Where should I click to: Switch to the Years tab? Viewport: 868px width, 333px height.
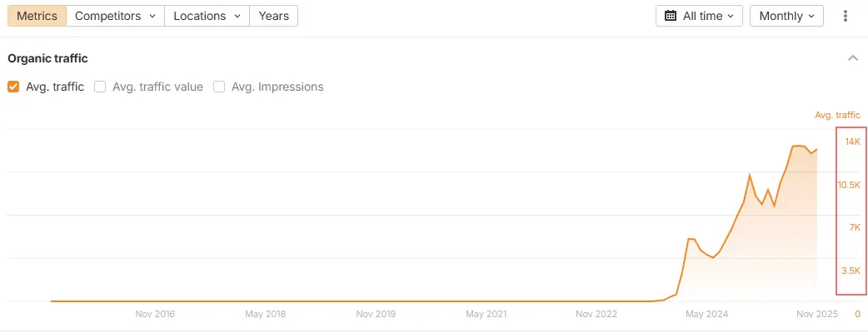click(x=273, y=16)
